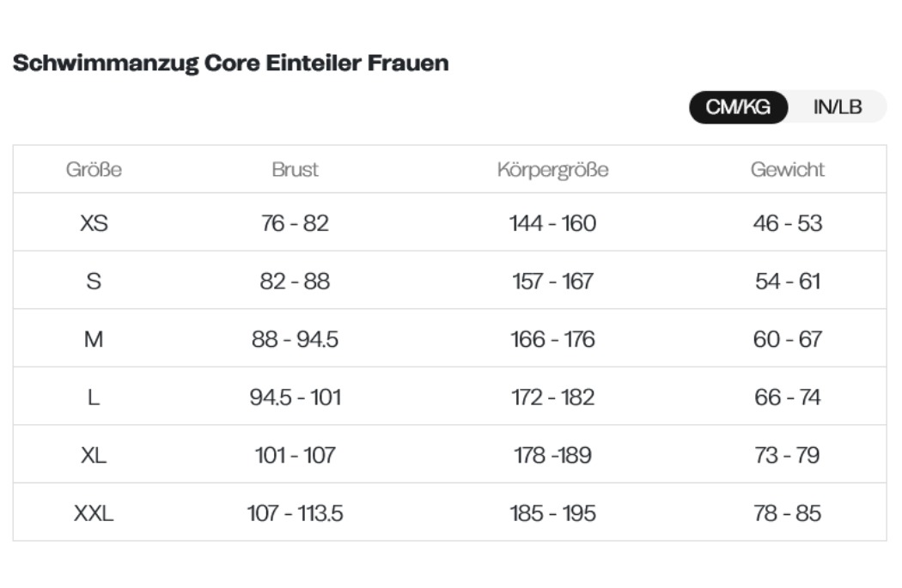Click the Gewicht column header
Screen dimensions: 902x588
tap(788, 170)
